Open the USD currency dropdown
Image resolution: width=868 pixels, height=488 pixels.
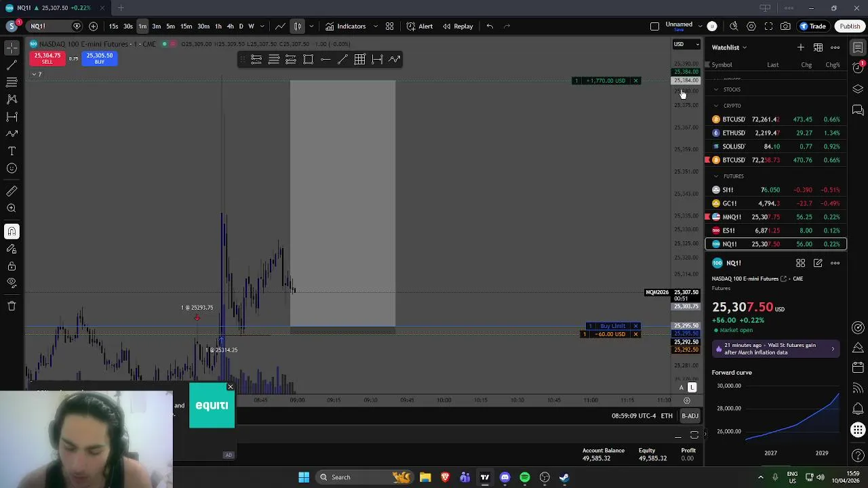pos(686,45)
